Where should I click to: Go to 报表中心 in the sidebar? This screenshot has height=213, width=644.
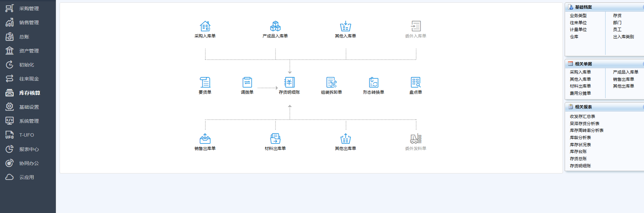pos(29,149)
